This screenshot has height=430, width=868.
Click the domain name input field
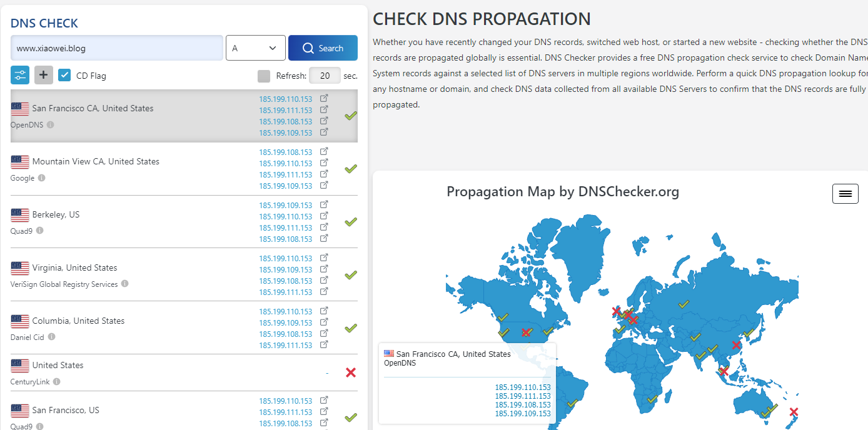pyautogui.click(x=117, y=48)
